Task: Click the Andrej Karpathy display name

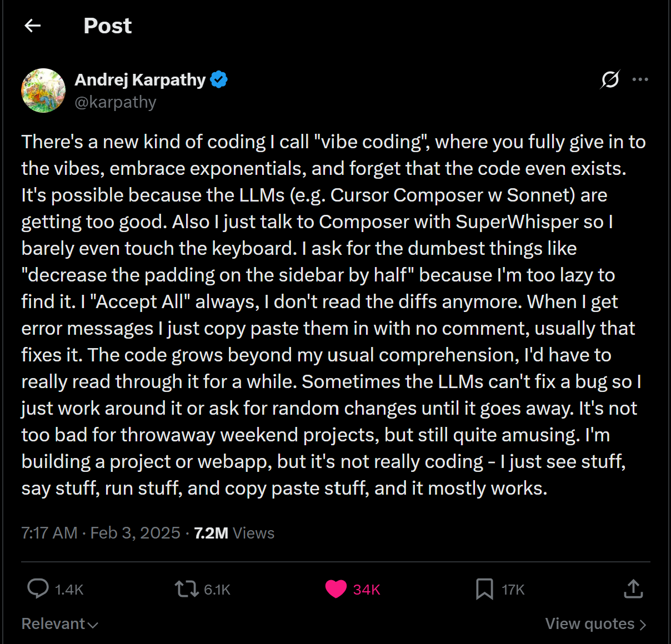Action: coord(141,80)
